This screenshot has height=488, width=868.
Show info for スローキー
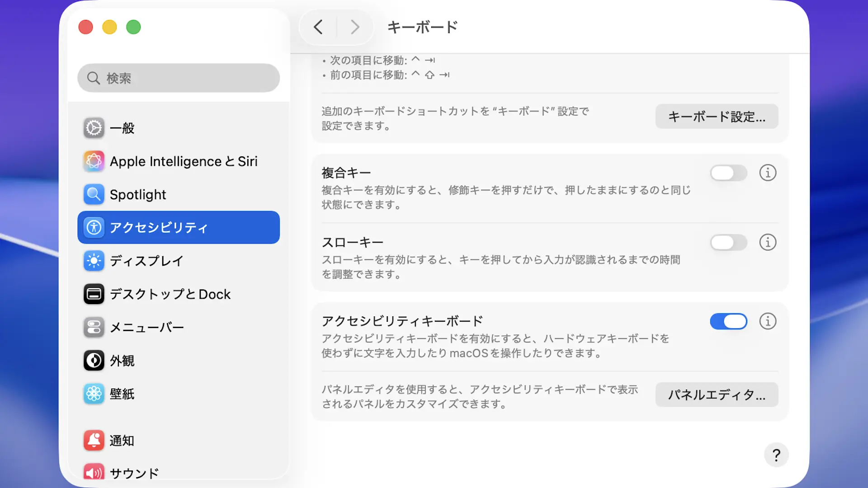[x=768, y=243]
